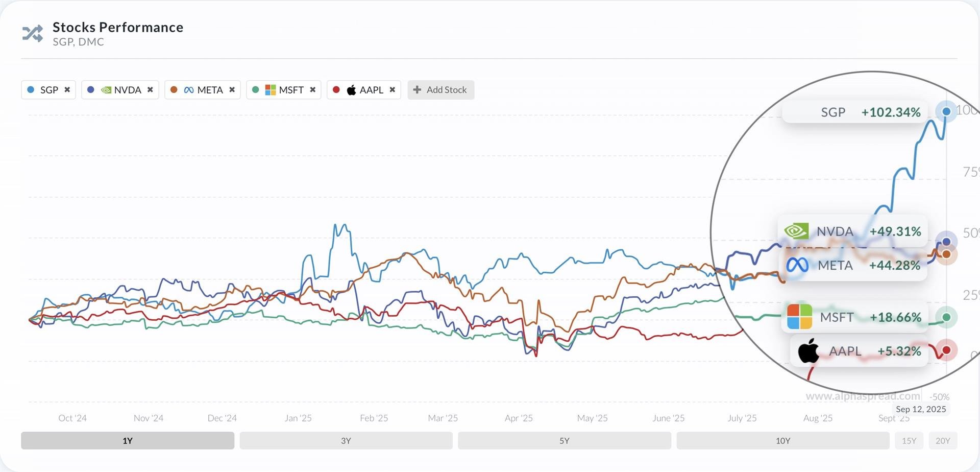Click the Meta logo in the META chip
This screenshot has height=472, width=980.
coord(189,90)
